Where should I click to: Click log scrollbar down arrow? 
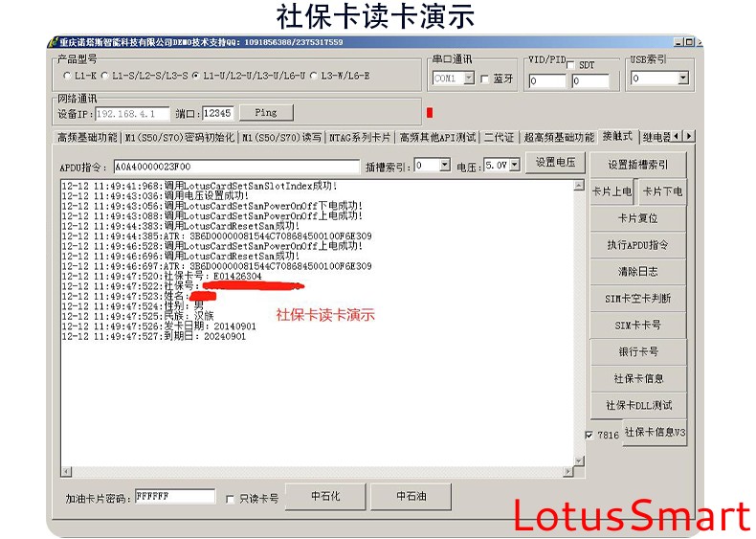[x=579, y=460]
